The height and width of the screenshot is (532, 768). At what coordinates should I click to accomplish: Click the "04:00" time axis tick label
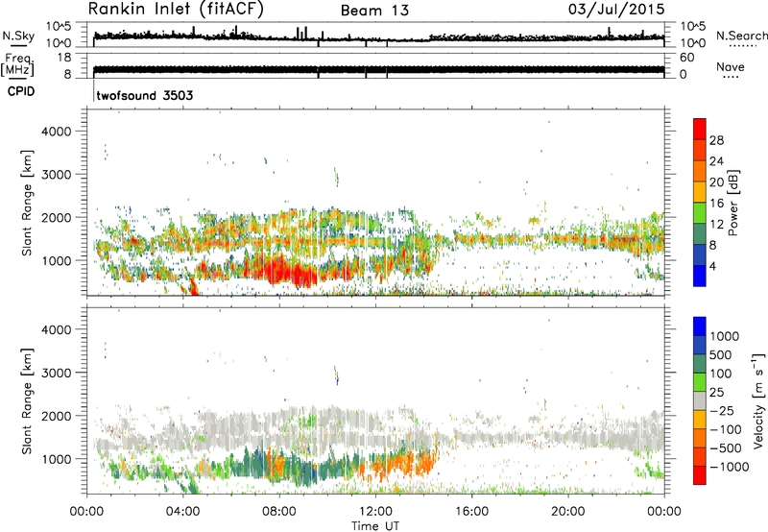click(x=183, y=512)
